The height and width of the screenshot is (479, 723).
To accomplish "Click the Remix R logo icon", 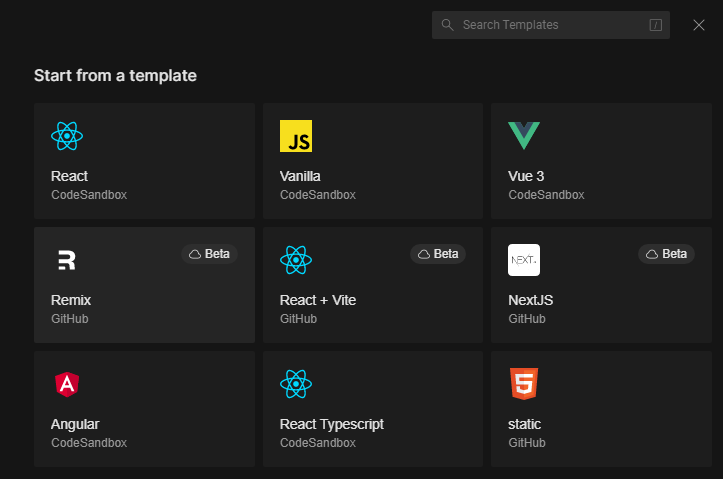I will coord(67,260).
